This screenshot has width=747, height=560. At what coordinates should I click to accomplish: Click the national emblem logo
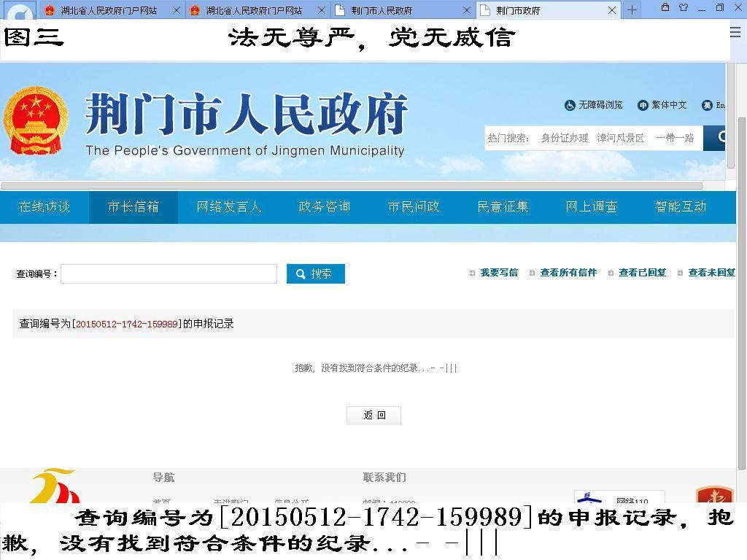(x=35, y=121)
